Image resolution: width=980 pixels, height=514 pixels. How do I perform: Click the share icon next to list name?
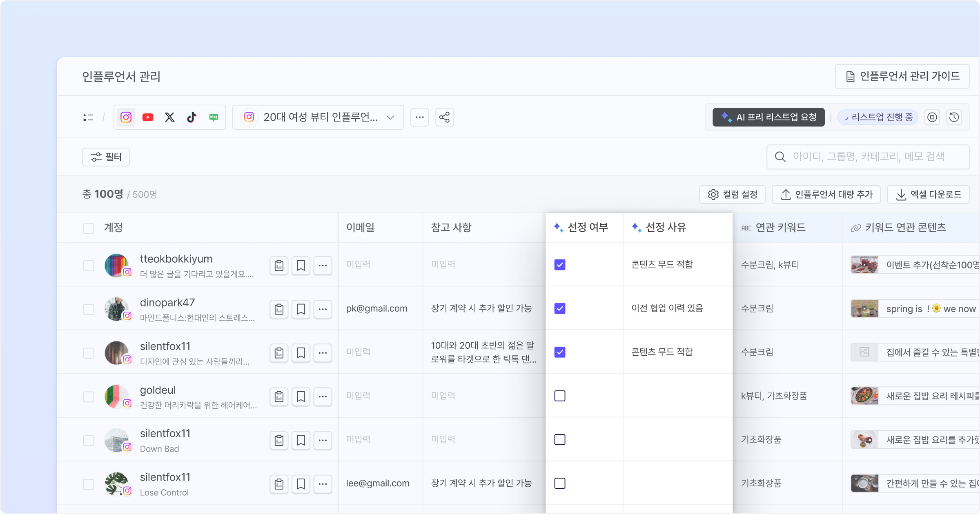point(444,117)
